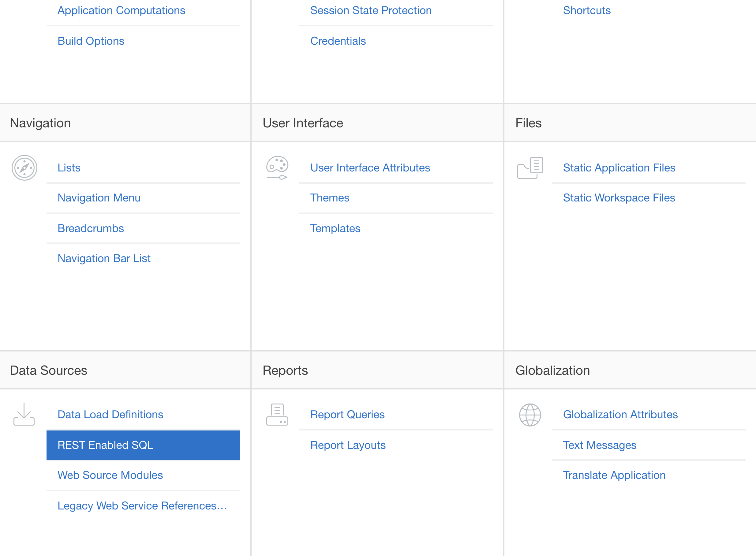
Task: Open the Lists link
Action: pyautogui.click(x=69, y=167)
